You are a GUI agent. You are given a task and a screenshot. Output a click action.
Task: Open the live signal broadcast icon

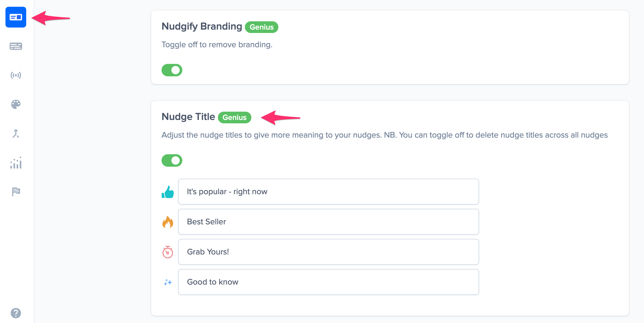[16, 75]
